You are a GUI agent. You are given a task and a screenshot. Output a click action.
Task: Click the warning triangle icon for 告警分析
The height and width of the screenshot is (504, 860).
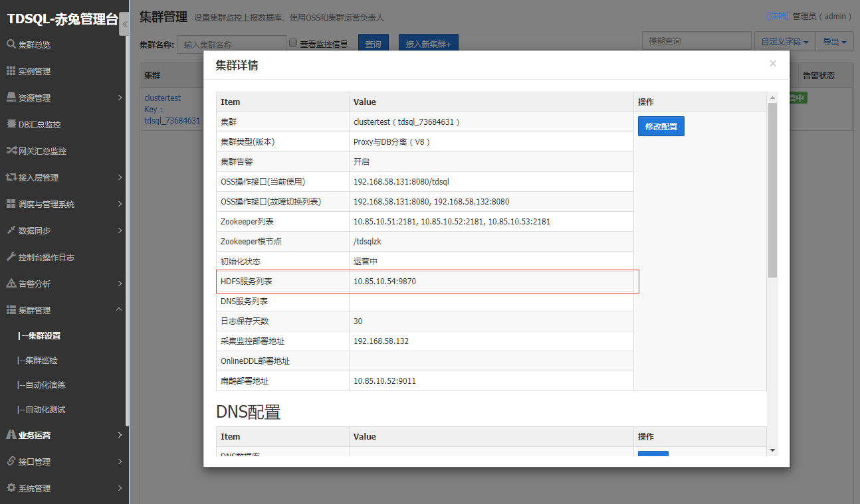(11, 284)
